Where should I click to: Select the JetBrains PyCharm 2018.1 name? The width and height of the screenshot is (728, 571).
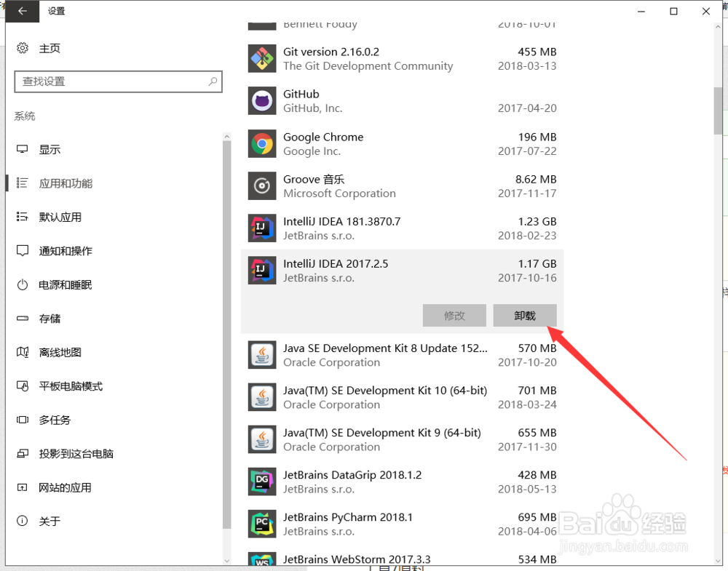(x=348, y=516)
